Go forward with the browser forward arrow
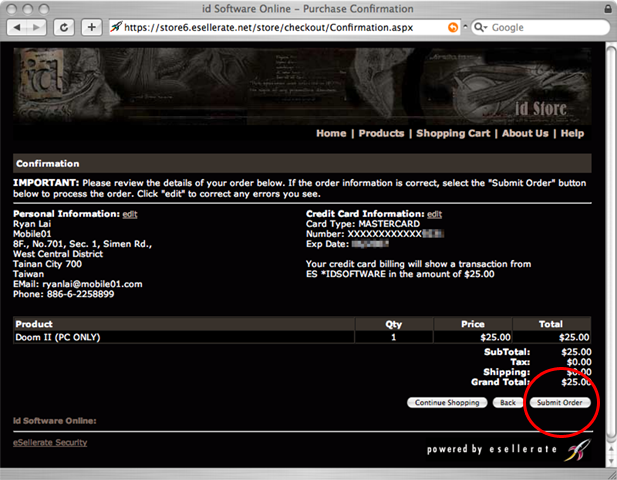This screenshot has width=617, height=480. (x=36, y=27)
